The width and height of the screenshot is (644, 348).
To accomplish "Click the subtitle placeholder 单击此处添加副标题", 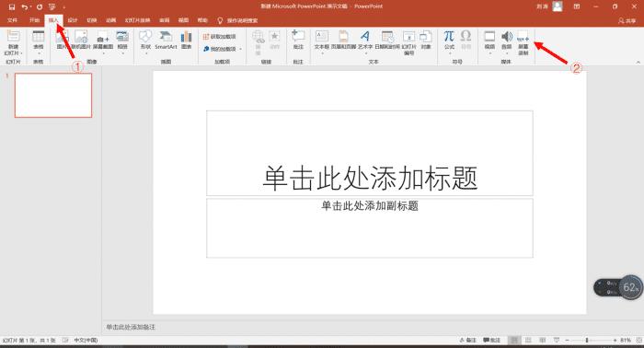I will [370, 228].
